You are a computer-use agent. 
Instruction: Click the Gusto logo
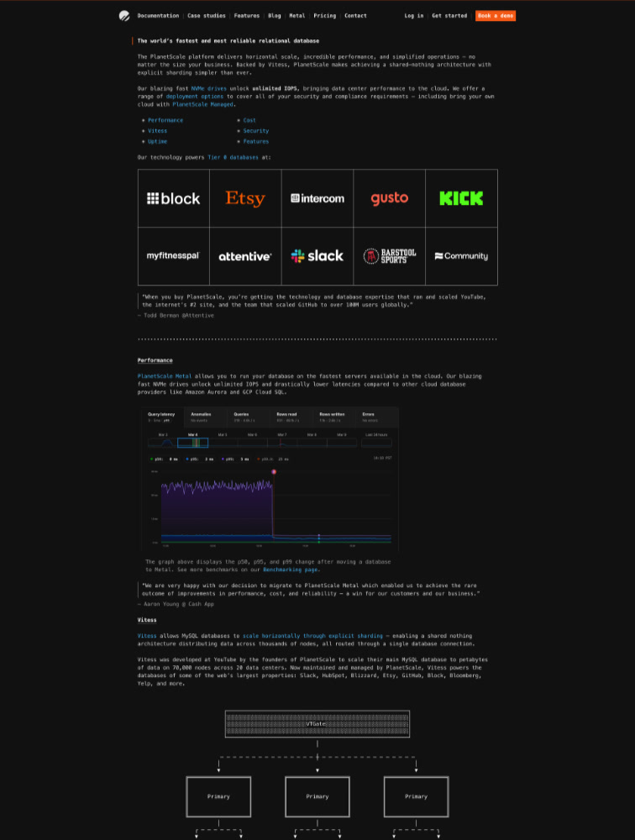point(389,198)
